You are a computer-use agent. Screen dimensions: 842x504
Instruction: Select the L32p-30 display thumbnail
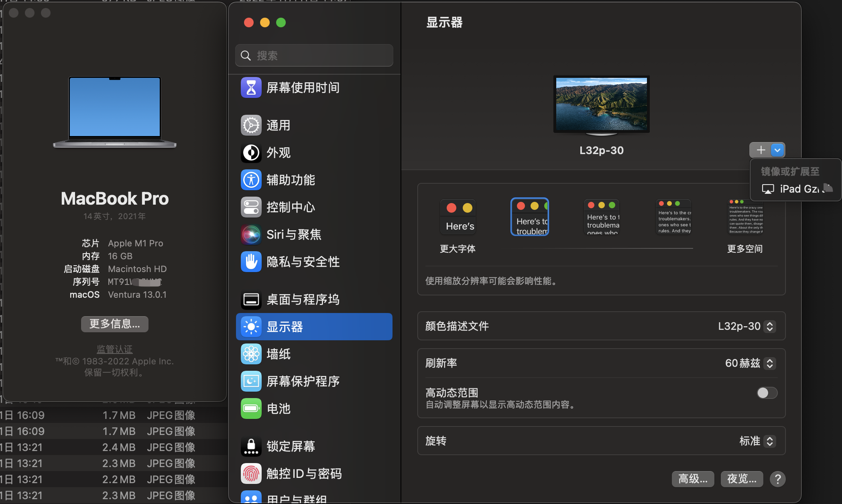601,104
